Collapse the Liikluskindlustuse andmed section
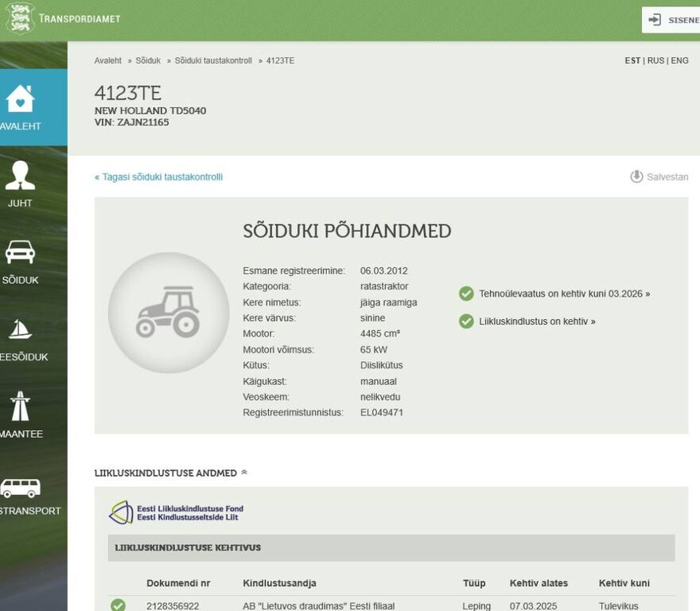This screenshot has height=611, width=700. coord(244,472)
